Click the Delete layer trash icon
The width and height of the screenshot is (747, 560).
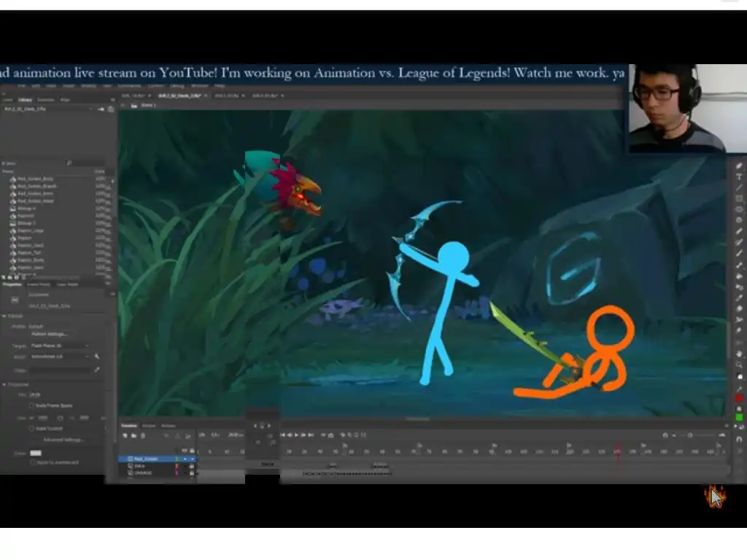142,436
